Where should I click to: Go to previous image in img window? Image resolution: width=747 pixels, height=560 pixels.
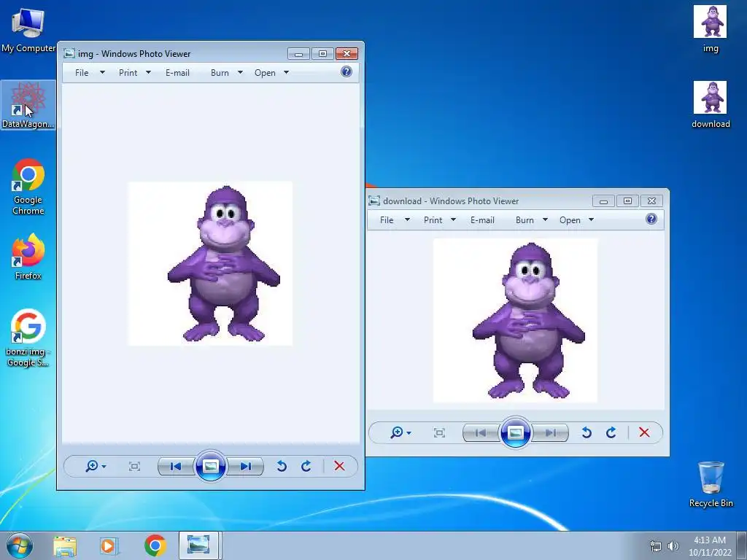(x=176, y=466)
